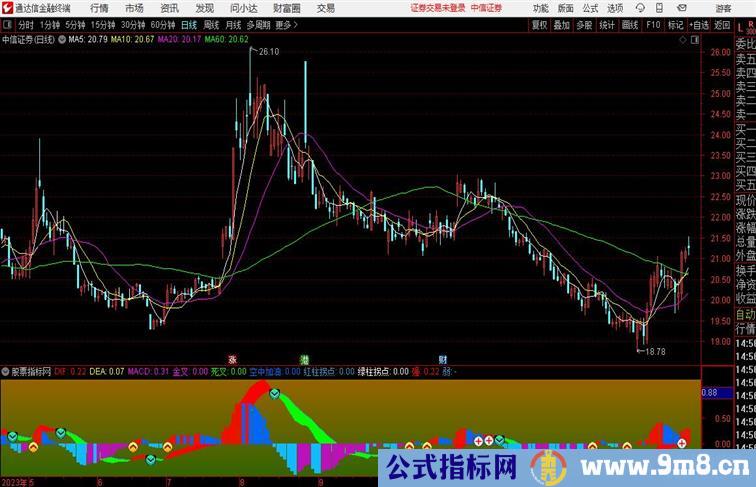The image size is (756, 487).
Task: Open the 问小达 menu
Action: [x=244, y=8]
